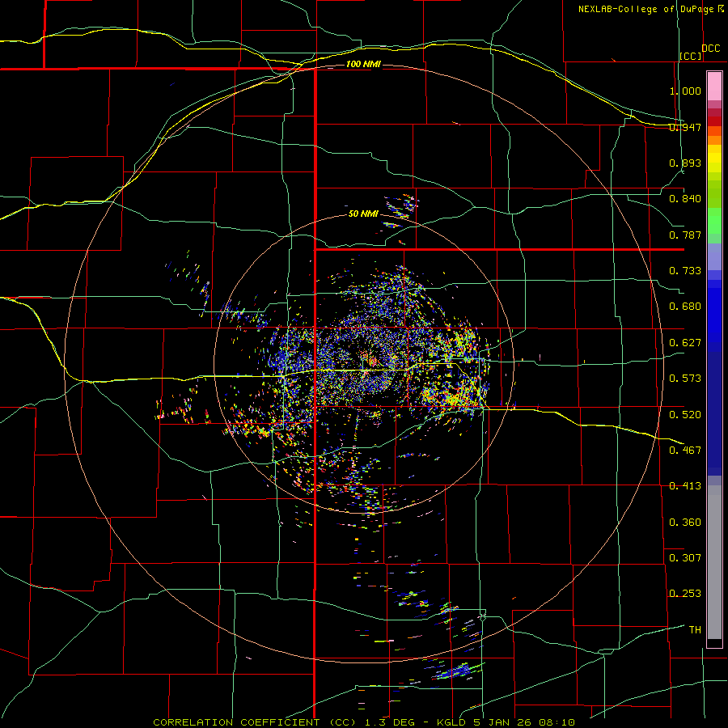This screenshot has height=728, width=728.
Task: Click the Correlation Coefficient caption at the bottom
Action: pos(364,722)
